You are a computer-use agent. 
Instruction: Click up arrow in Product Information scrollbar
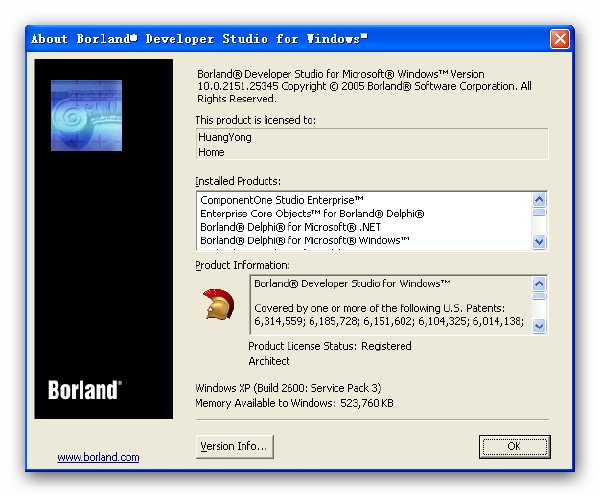539,284
